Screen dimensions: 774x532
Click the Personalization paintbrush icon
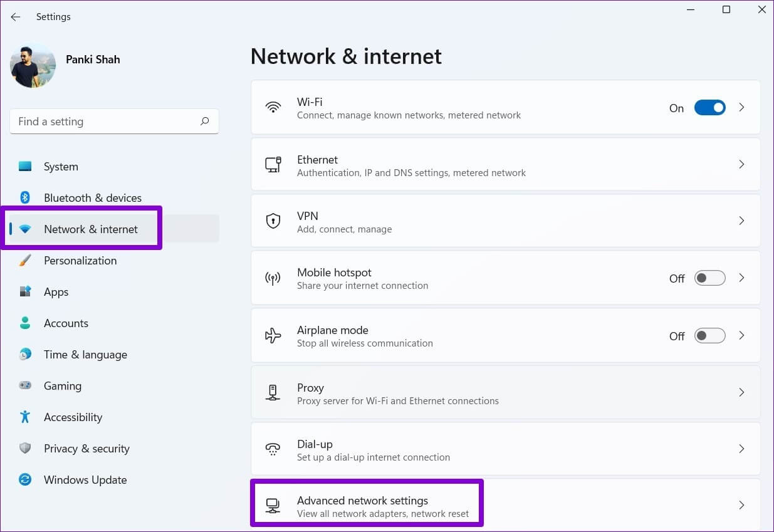(25, 261)
